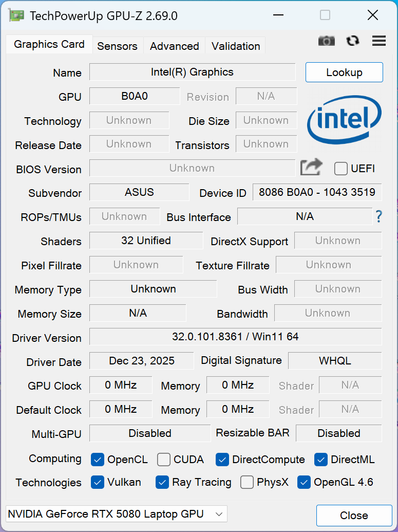Open the GPU selection dropdown
Viewport: 398px width, 532px height.
(116, 514)
